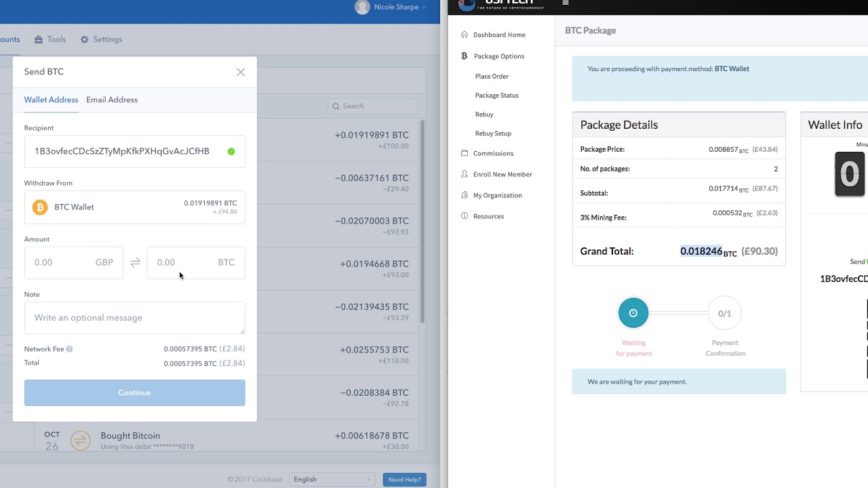Click the Need Help? button

[405, 480]
